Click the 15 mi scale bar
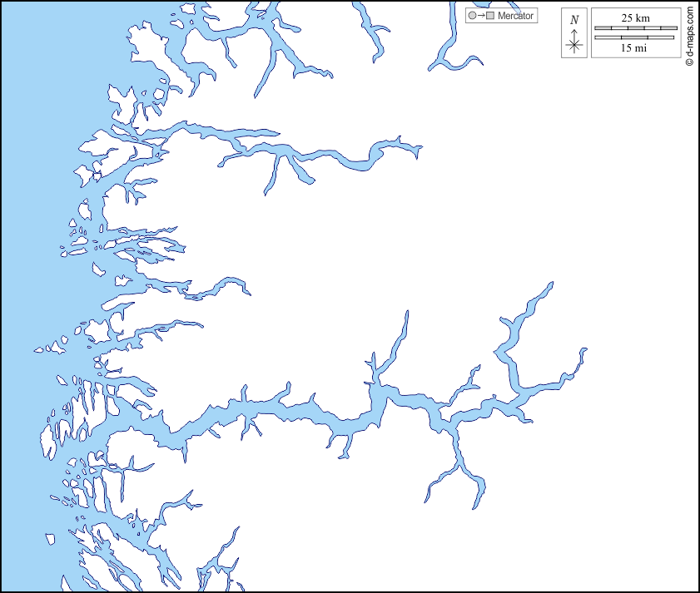This screenshot has width=700, height=593. point(635,37)
